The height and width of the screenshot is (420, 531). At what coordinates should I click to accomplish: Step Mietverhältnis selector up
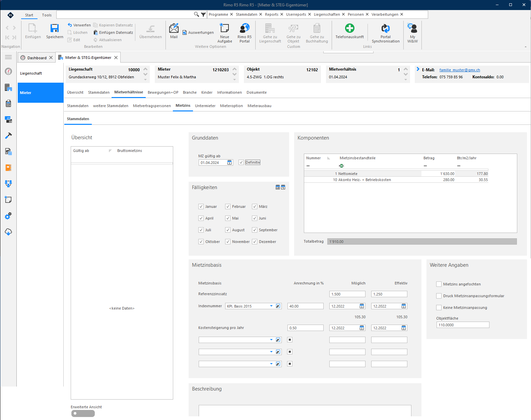pos(406,69)
